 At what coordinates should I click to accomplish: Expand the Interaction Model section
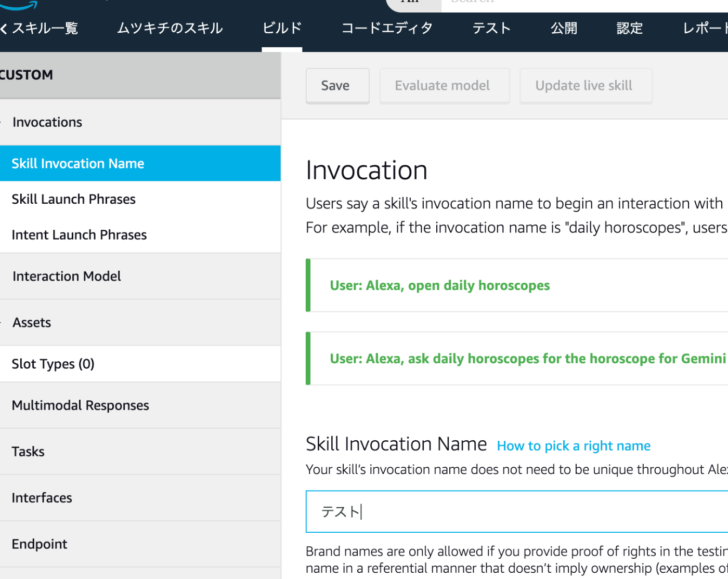click(x=140, y=276)
